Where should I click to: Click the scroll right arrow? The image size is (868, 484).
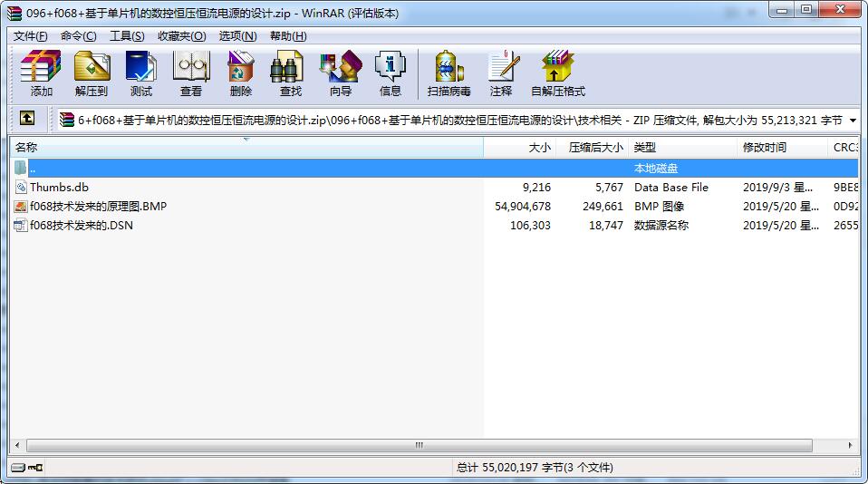click(x=851, y=445)
